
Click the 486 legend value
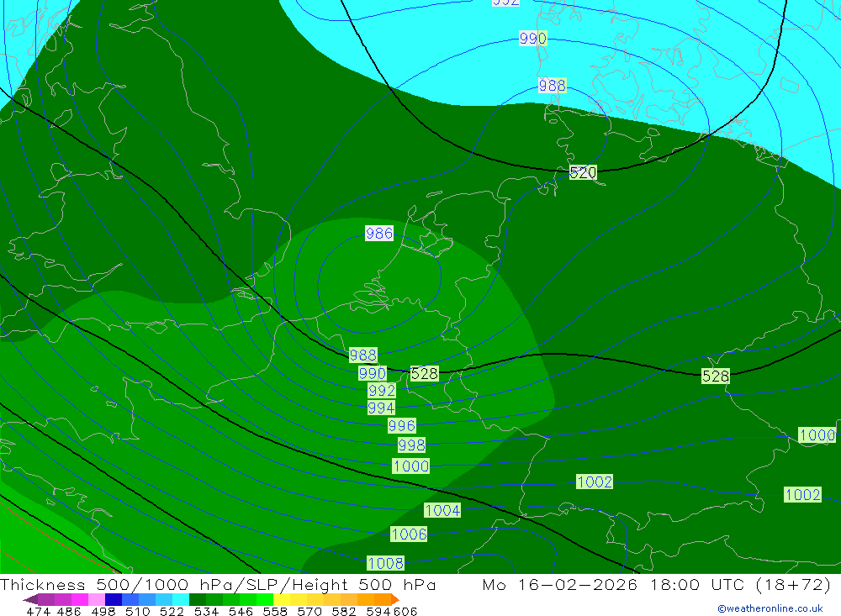(x=69, y=612)
